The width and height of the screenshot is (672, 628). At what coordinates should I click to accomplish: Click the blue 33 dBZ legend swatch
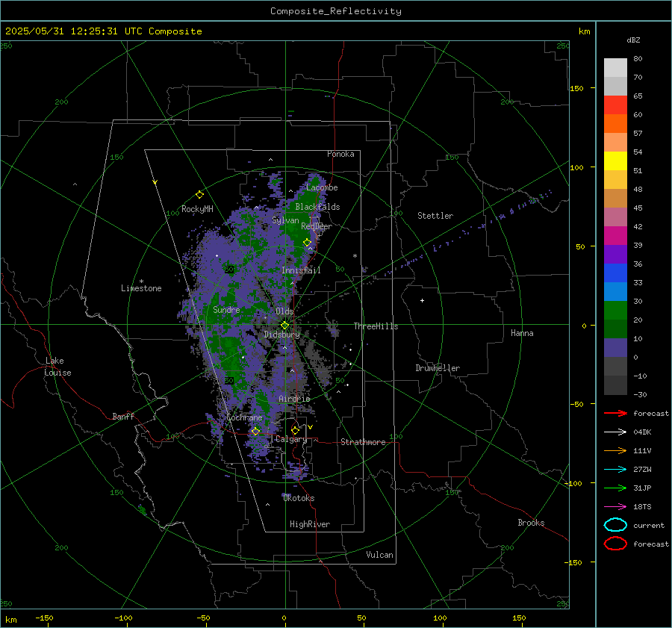coord(615,273)
